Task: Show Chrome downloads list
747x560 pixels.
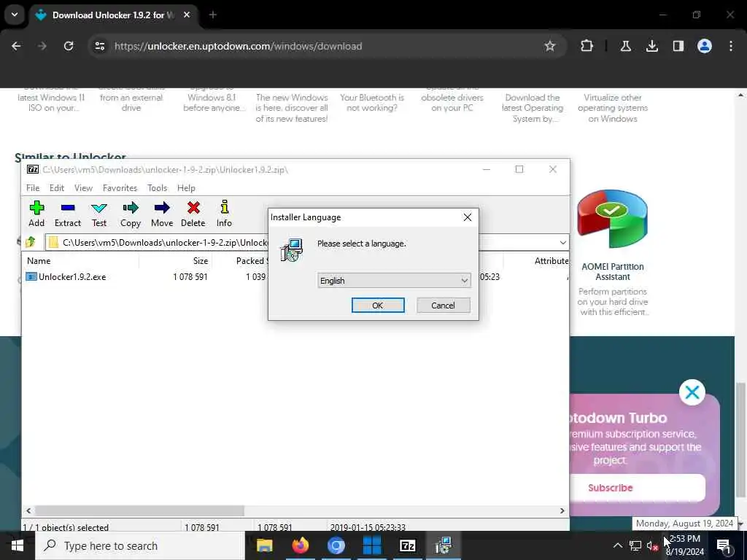Action: (651, 46)
